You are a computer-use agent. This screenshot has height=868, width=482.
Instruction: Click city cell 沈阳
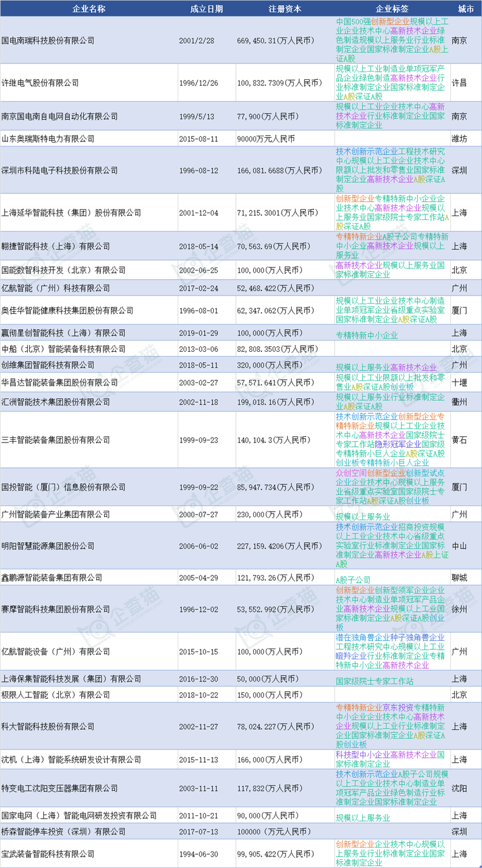459,788
